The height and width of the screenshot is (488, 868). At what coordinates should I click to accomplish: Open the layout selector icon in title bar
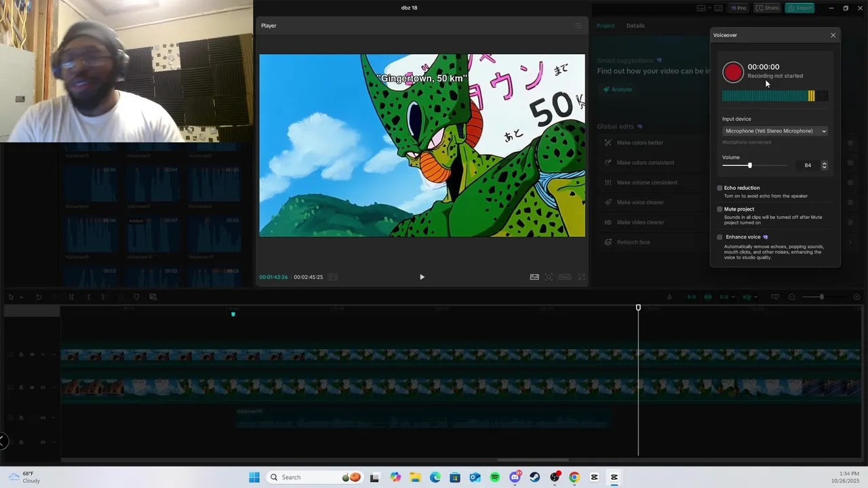pyautogui.click(x=701, y=8)
